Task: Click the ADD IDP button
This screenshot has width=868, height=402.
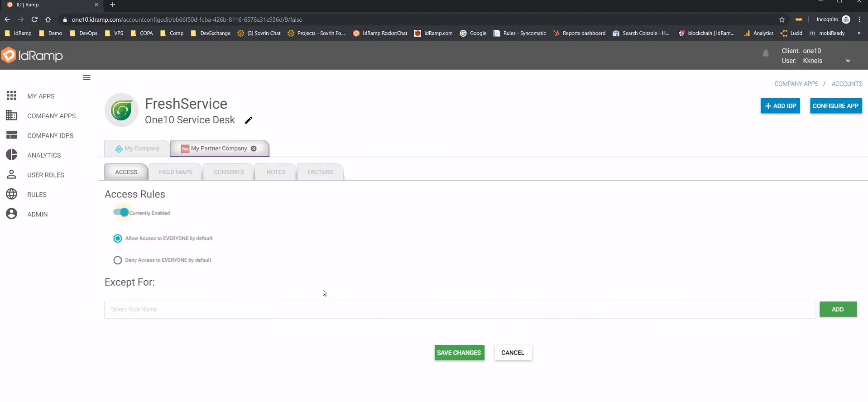Action: pyautogui.click(x=780, y=106)
